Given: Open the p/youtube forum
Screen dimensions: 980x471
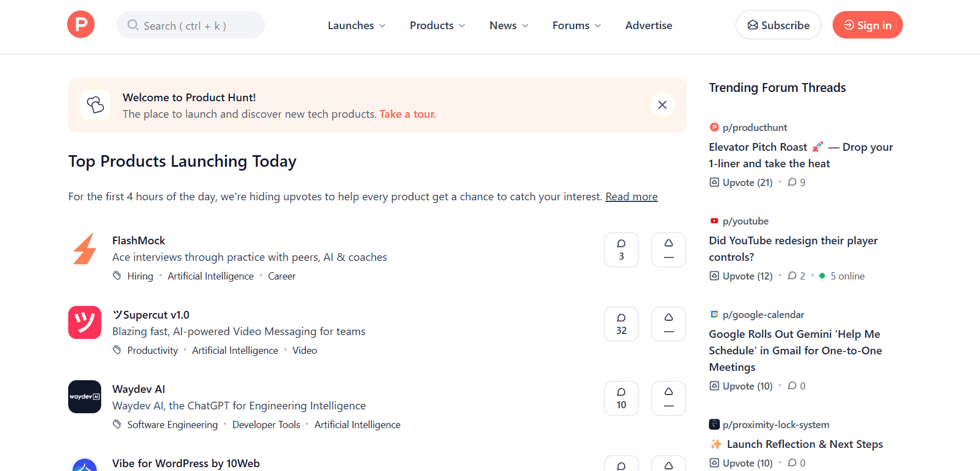Looking at the screenshot, I should (745, 221).
